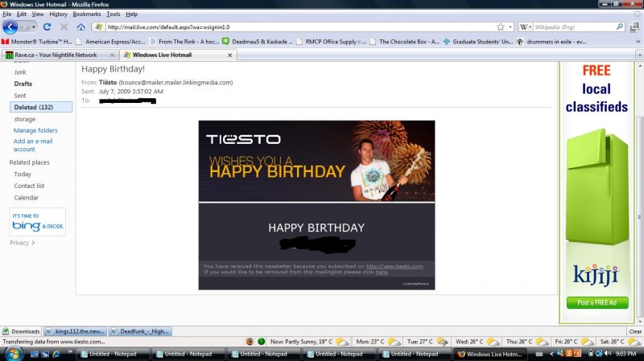Image resolution: width=644 pixels, height=361 pixels.
Task: Show more bookmarks chevron
Action: click(x=638, y=42)
